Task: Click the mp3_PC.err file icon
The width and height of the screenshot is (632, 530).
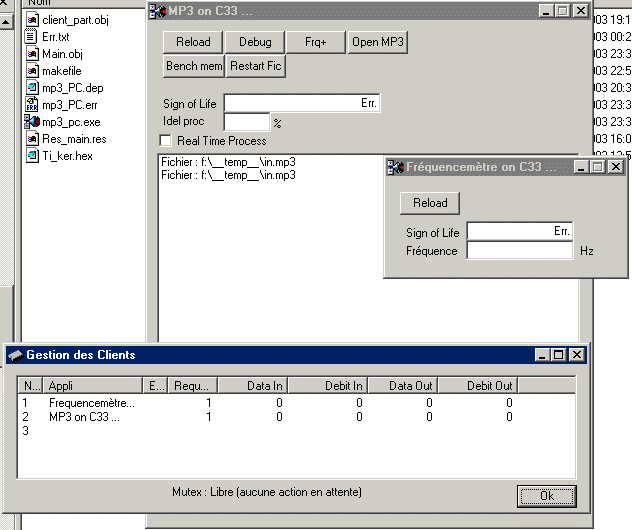Action: (x=32, y=105)
